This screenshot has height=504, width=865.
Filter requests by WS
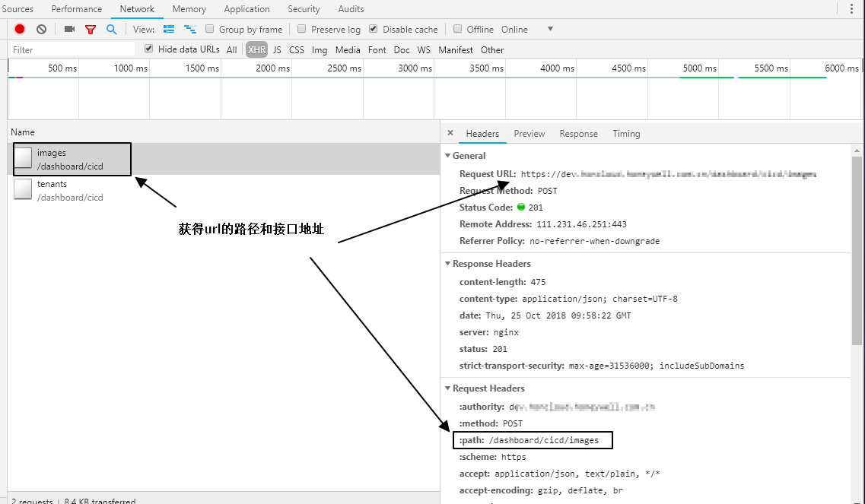[424, 49]
